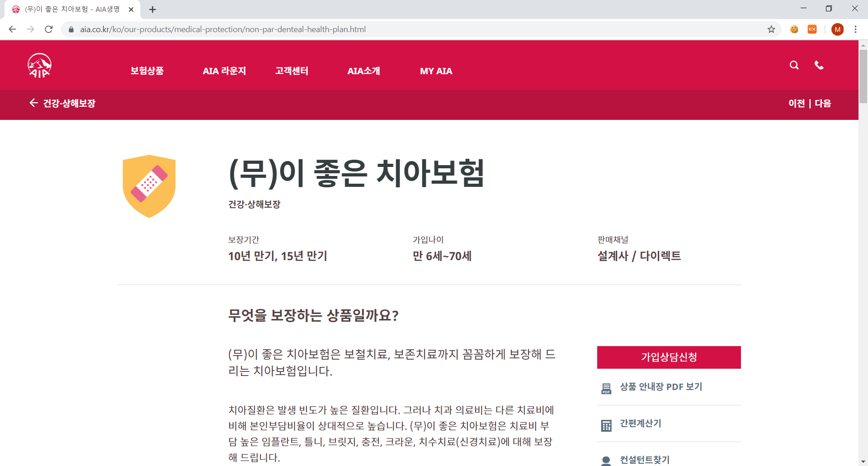868x466 pixels.
Task: Click the dental shield product icon
Action: (x=149, y=186)
